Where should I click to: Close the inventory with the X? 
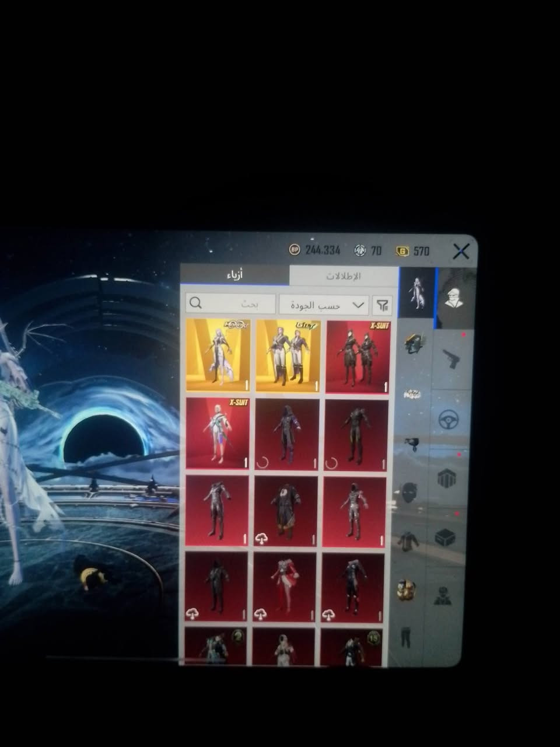461,252
